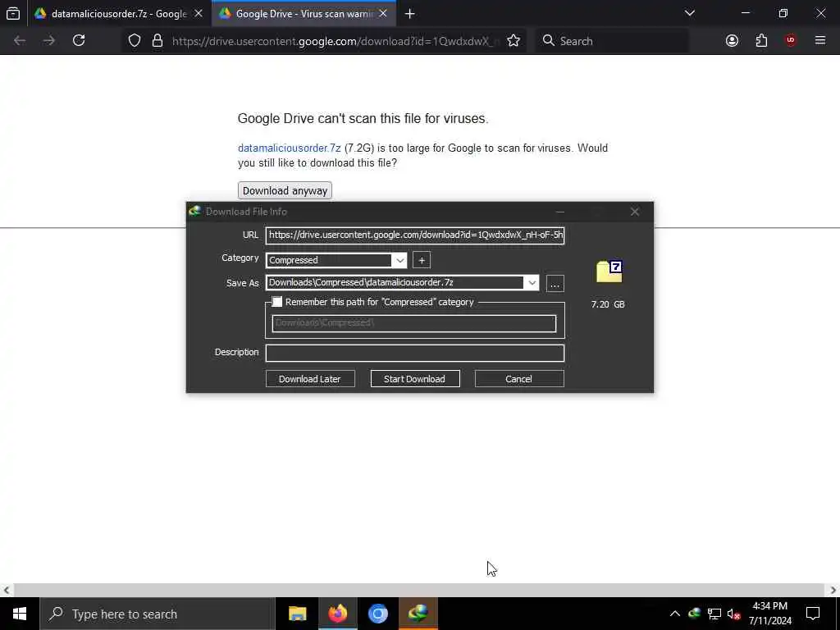Screen dimensions: 840x630
Task: Click the Windows taskbar search box
Action: 157,614
